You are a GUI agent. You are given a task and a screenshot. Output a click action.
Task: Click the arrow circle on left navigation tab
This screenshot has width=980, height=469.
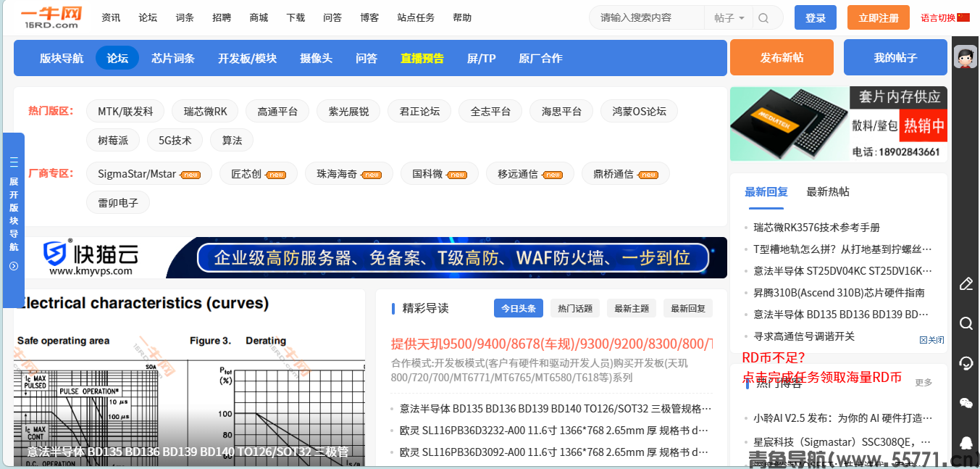tap(14, 266)
